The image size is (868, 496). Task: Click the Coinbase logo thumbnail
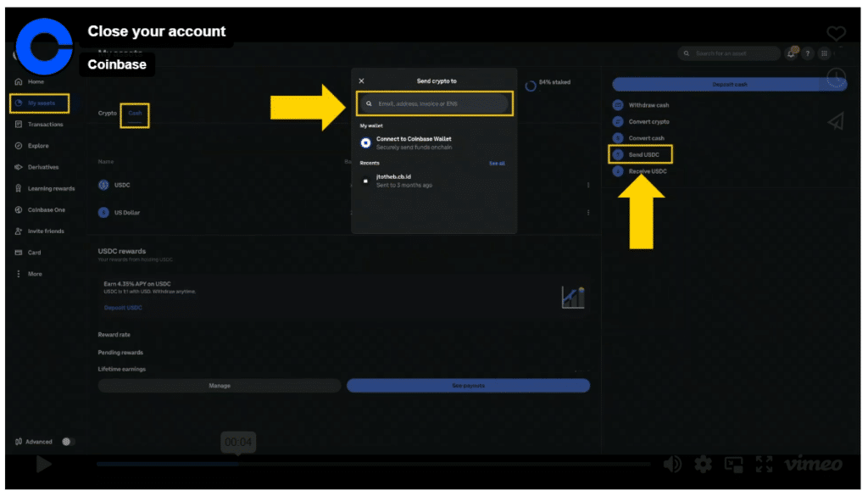click(44, 47)
